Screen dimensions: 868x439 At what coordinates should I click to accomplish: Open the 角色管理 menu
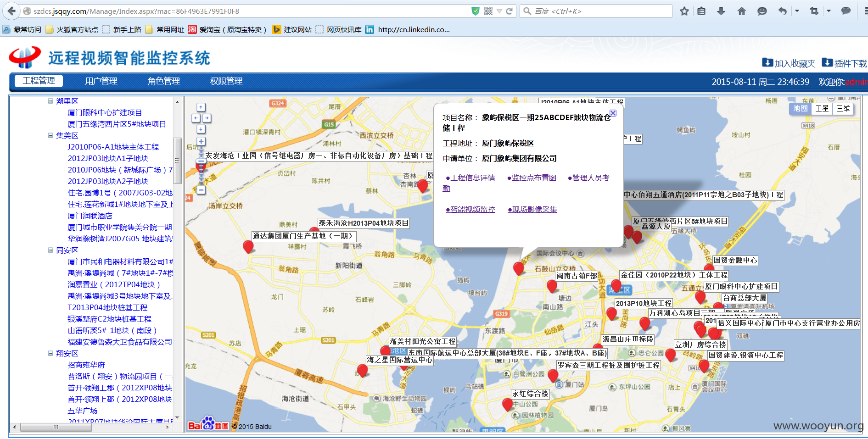163,81
